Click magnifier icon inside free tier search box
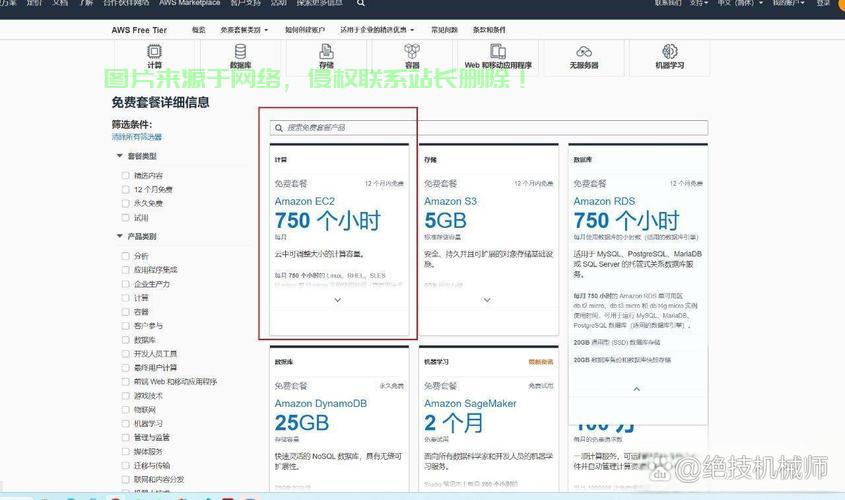The image size is (845, 500). 279,128
